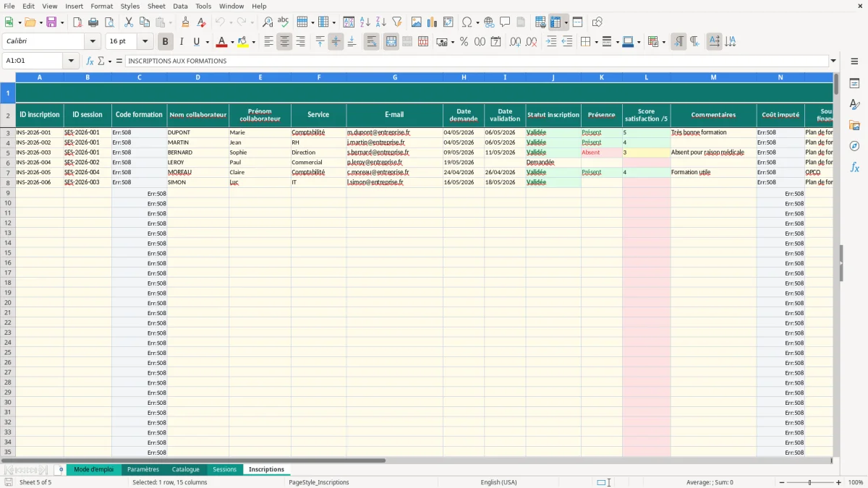Viewport: 868px width, 488px height.
Task: Open the font size dropdown
Action: click(145, 42)
